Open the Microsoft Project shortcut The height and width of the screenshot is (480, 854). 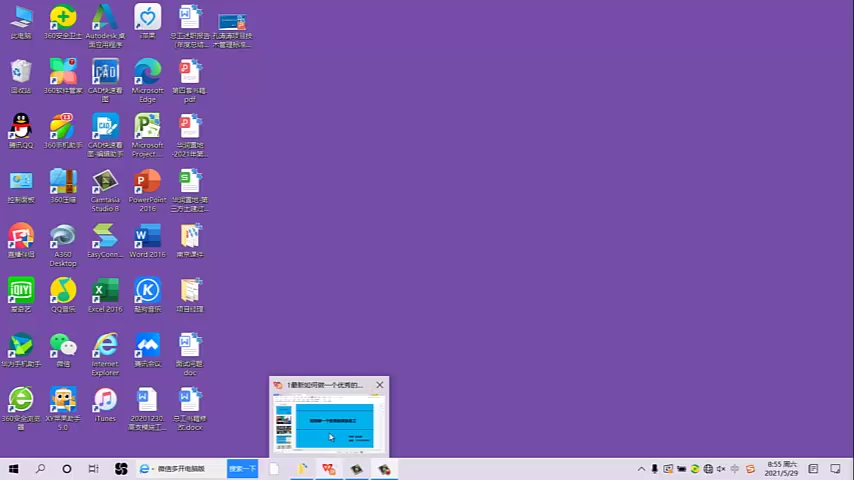(x=147, y=135)
